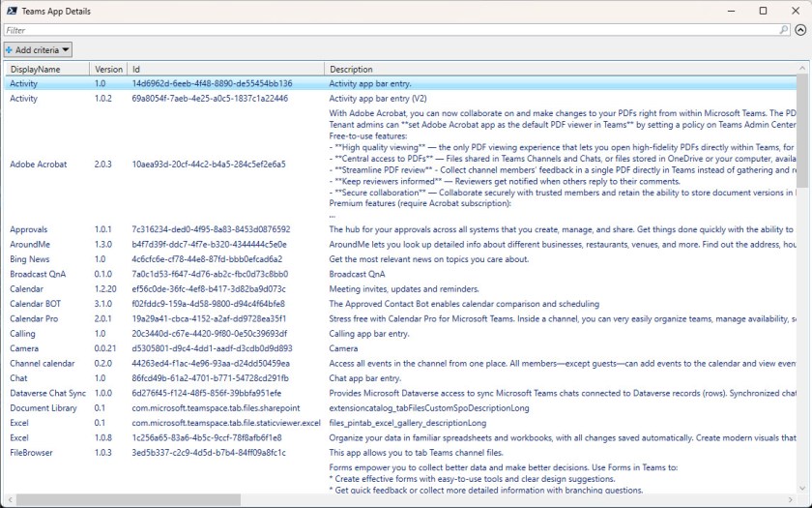
Task: Select the Calling row
Action: click(400, 334)
